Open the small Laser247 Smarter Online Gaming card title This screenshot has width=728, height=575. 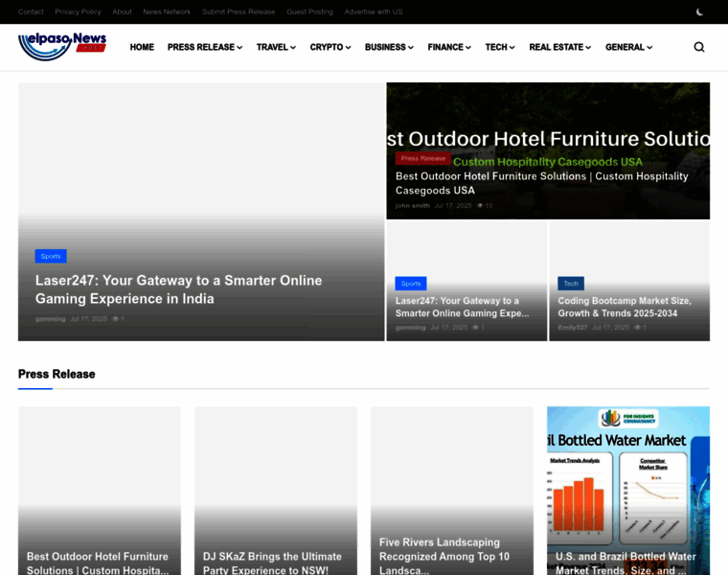point(462,307)
